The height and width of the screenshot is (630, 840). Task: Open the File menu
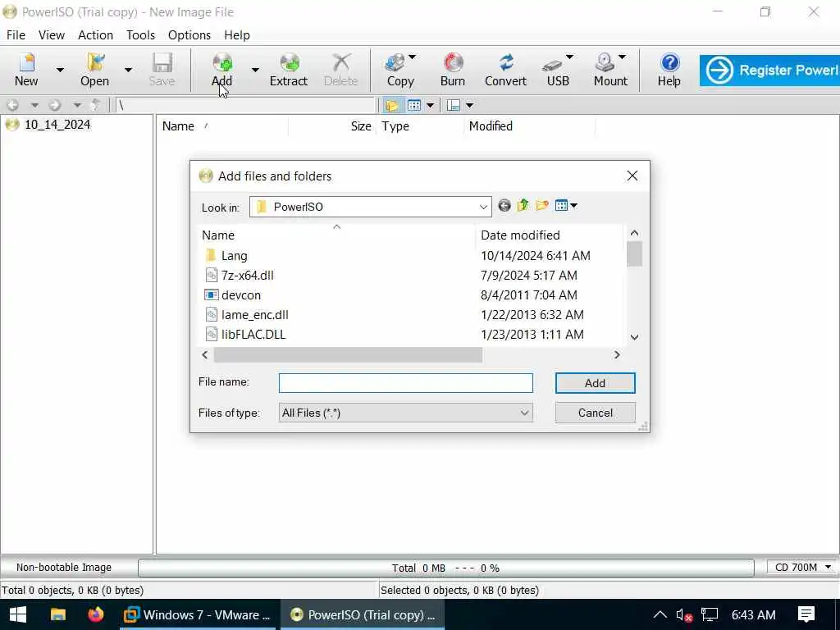coord(16,34)
